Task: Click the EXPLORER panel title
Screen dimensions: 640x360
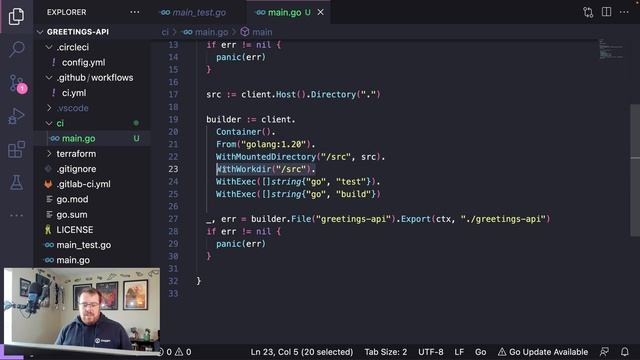Action: tap(67, 12)
